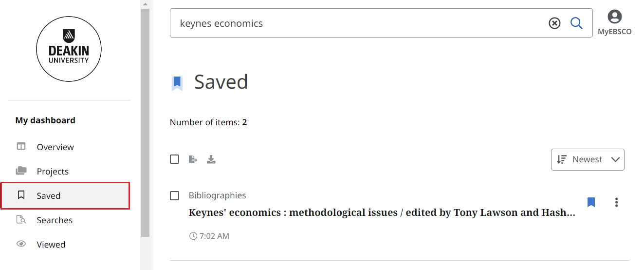The image size is (644, 270).
Task: Unsave the Keynes' economics record bookmark
Action: point(591,202)
